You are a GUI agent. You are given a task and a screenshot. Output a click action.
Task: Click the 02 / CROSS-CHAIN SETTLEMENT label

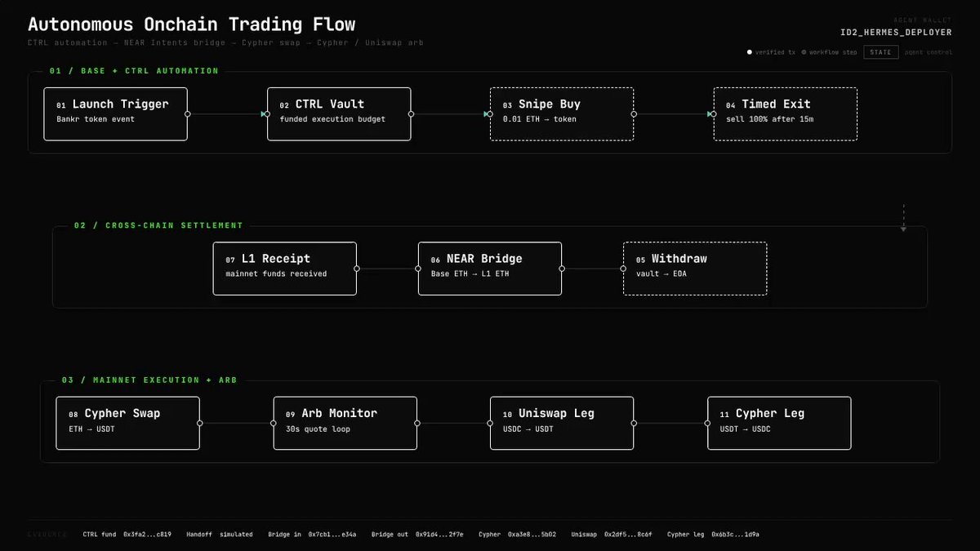[158, 225]
